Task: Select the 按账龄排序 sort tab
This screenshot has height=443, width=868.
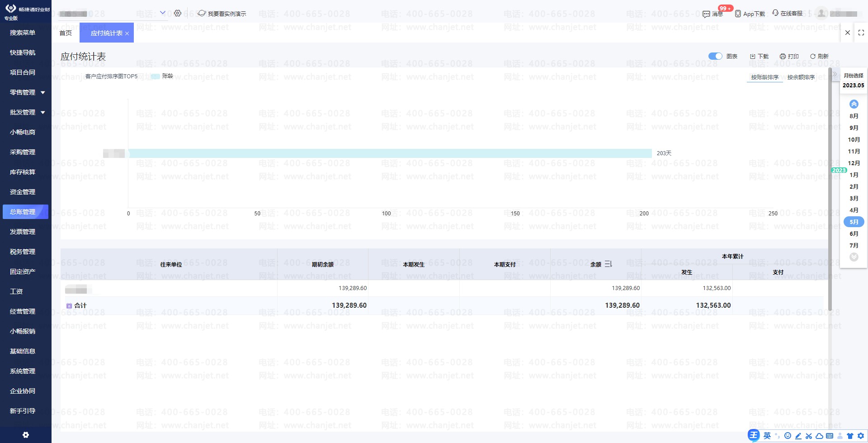Action: 765,77
